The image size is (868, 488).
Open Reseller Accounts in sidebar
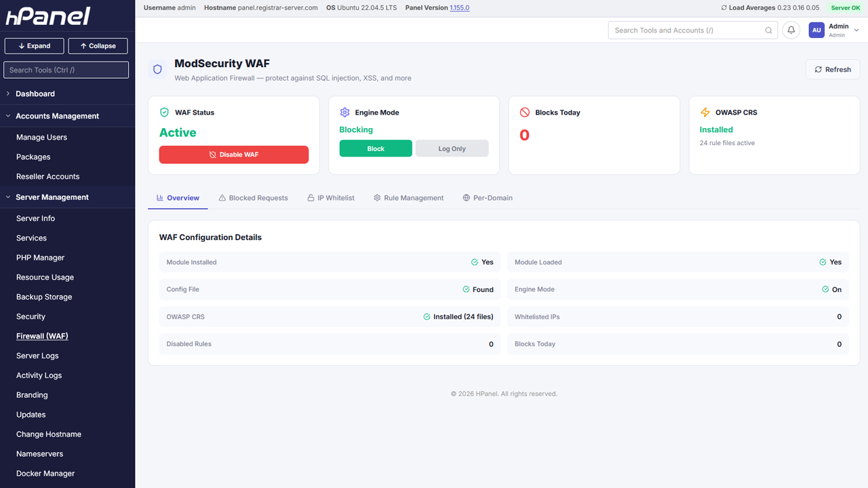[48, 176]
